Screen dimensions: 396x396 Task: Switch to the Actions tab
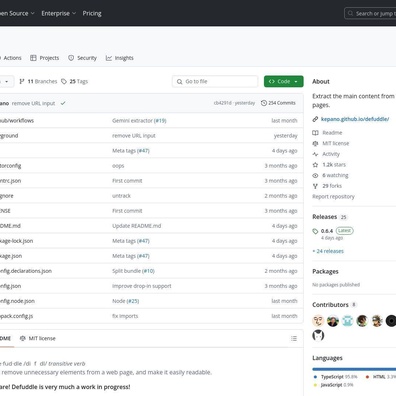point(11,58)
